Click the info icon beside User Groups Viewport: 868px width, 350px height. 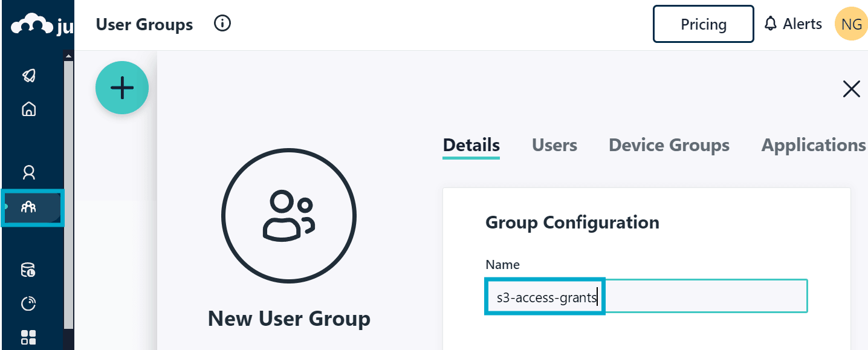(222, 24)
